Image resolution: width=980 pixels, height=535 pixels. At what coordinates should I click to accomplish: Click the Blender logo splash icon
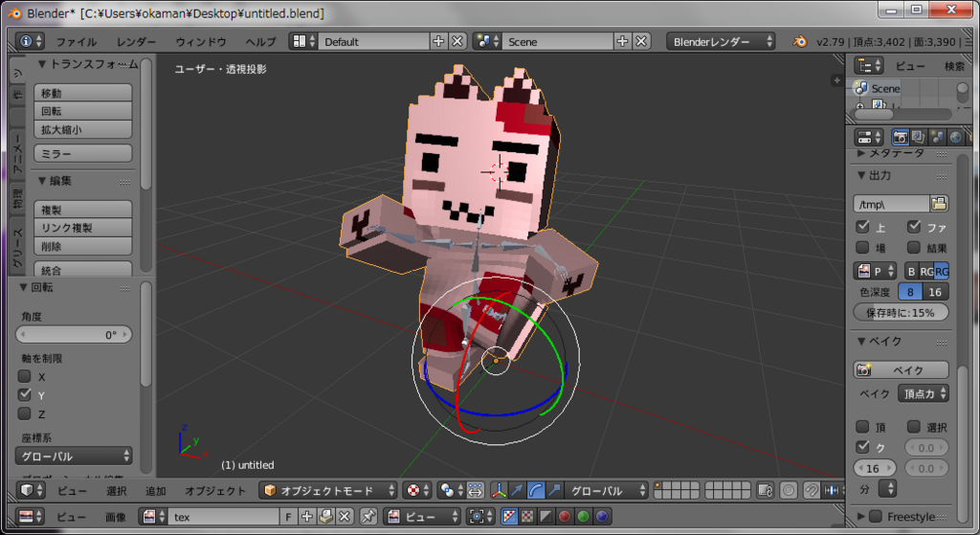point(799,41)
